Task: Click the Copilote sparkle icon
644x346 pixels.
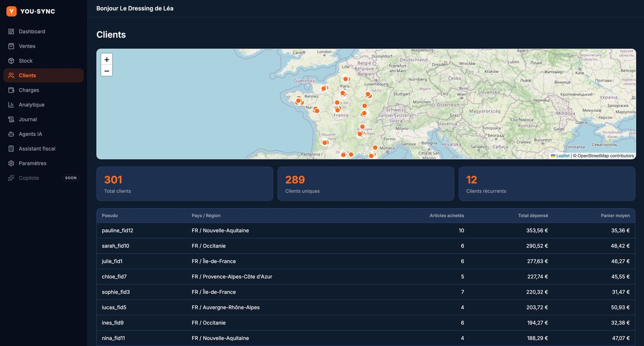Action: [x=11, y=178]
